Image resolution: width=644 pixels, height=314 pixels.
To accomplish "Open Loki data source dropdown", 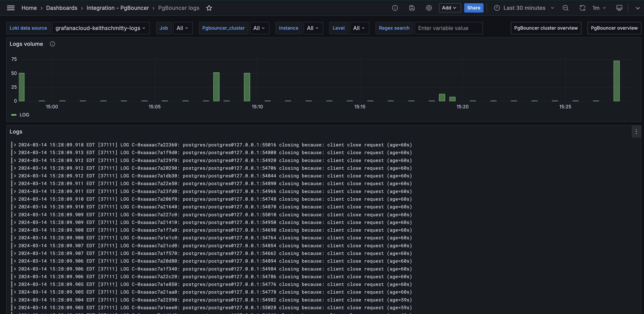I will (x=101, y=28).
